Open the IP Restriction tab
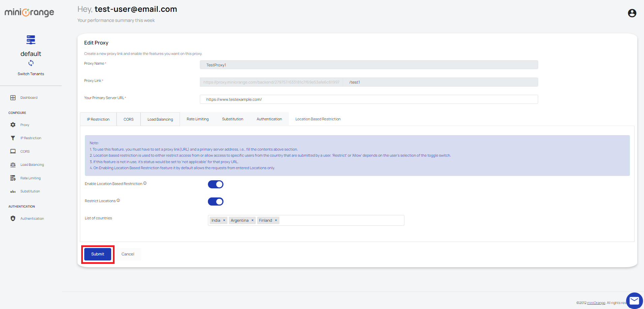This screenshot has width=644, height=309. pos(98,119)
